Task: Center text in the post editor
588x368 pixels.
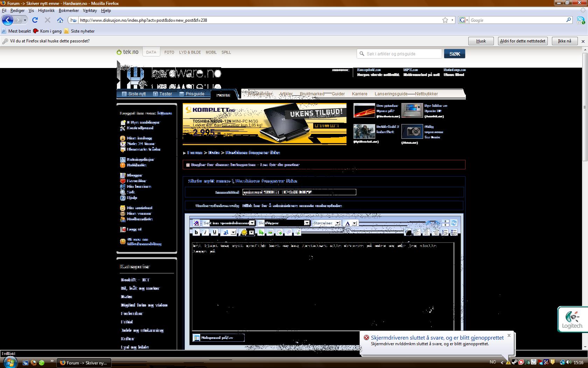Action: click(x=426, y=232)
